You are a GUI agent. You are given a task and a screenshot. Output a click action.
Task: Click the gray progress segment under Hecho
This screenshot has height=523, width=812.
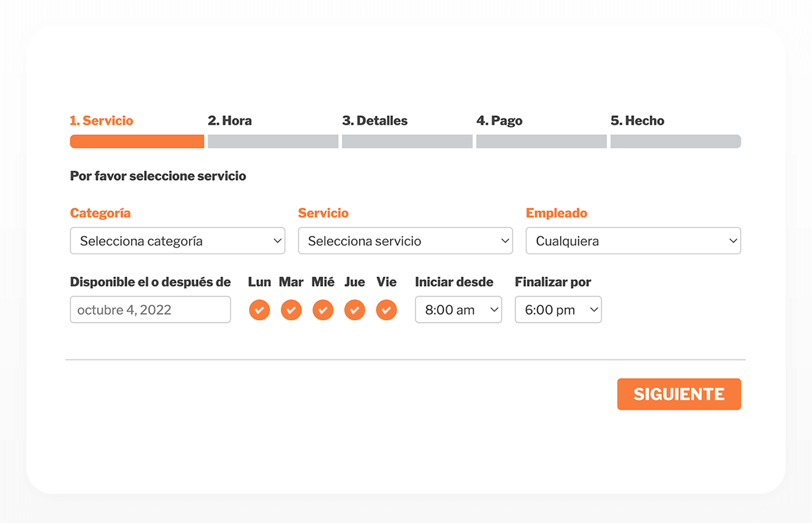click(x=676, y=142)
